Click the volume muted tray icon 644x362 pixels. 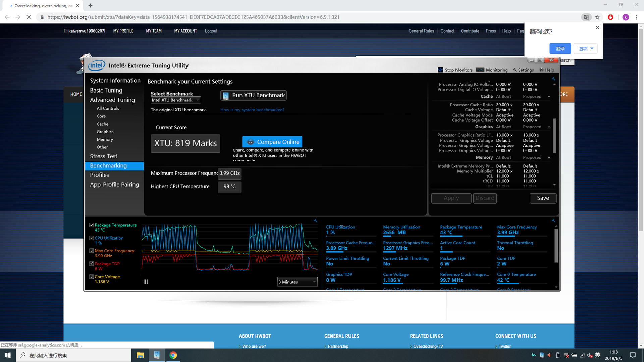[590, 355]
